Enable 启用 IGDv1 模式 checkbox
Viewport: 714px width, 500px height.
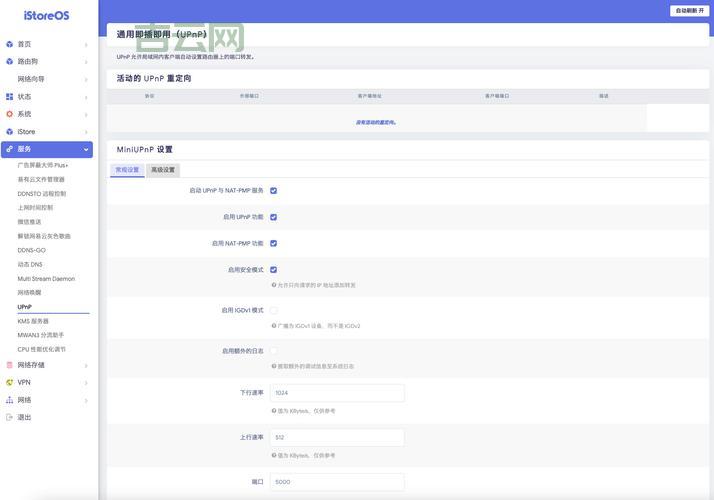pos(274,311)
